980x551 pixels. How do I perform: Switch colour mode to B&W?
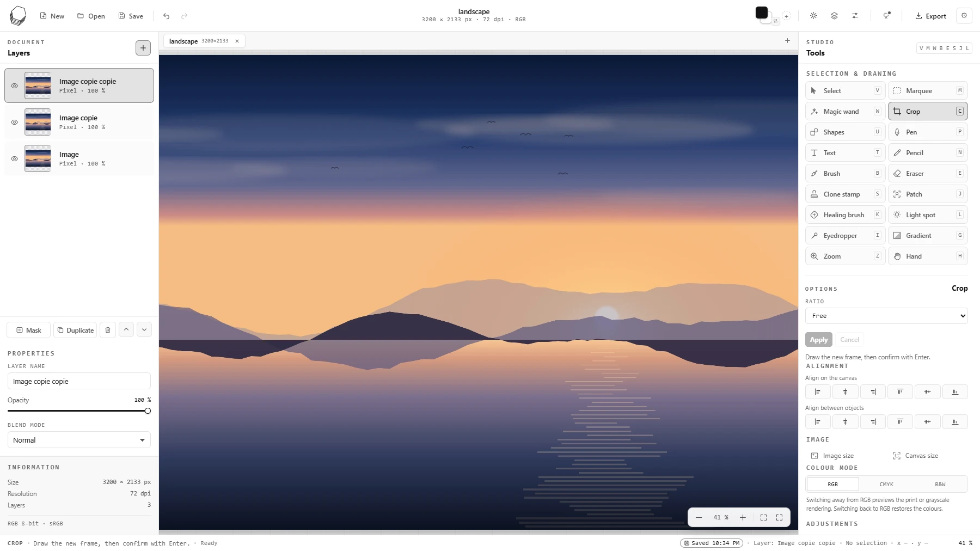[x=940, y=484]
